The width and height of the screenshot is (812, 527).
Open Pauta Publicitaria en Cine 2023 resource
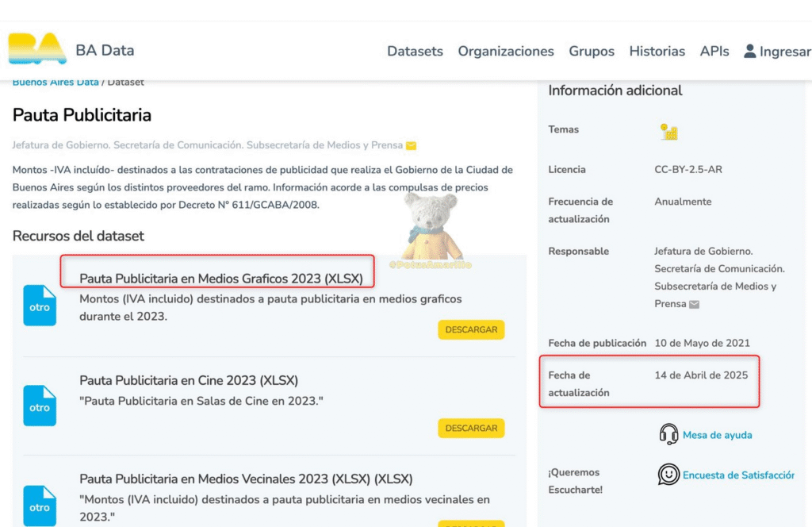click(x=189, y=380)
